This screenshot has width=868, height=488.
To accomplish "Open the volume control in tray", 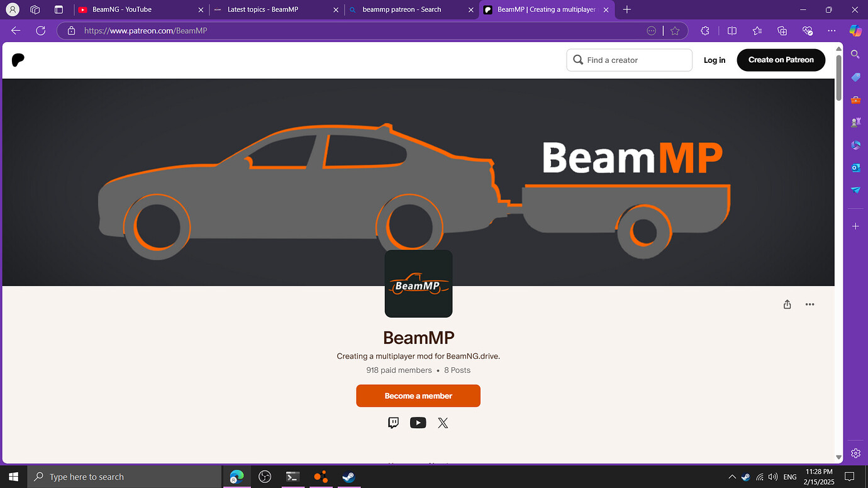I will point(773,477).
